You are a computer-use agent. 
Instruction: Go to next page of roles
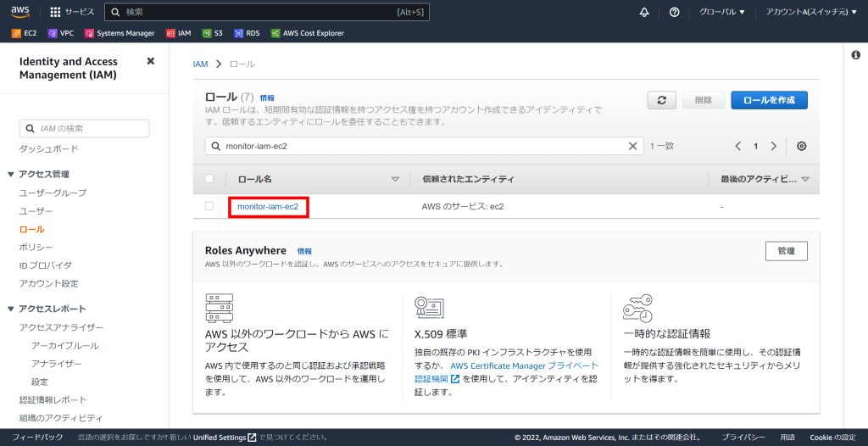pyautogui.click(x=773, y=147)
